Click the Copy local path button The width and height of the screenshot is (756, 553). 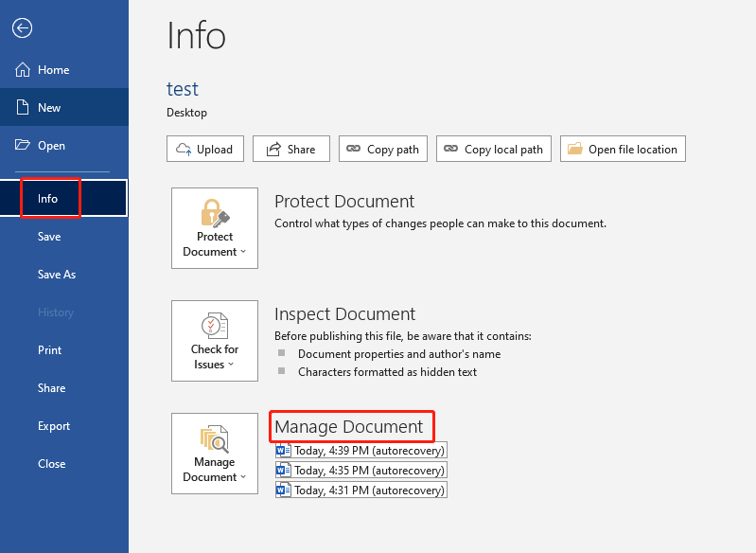493,150
